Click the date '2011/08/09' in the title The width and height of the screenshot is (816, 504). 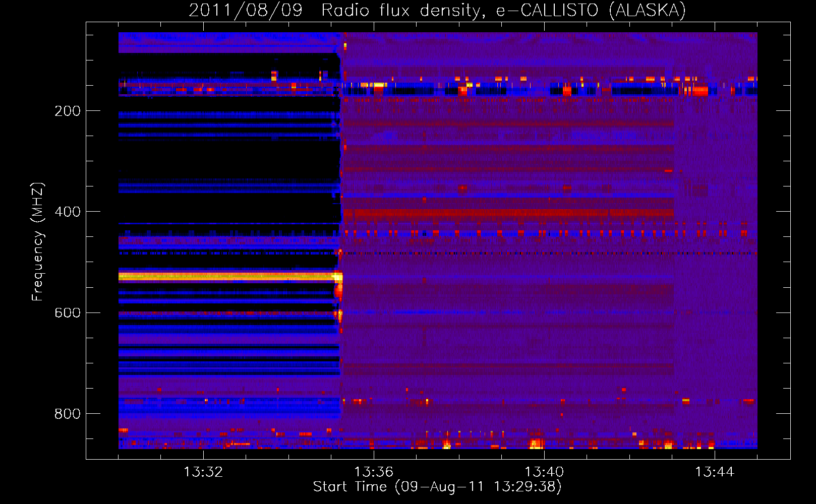click(246, 10)
